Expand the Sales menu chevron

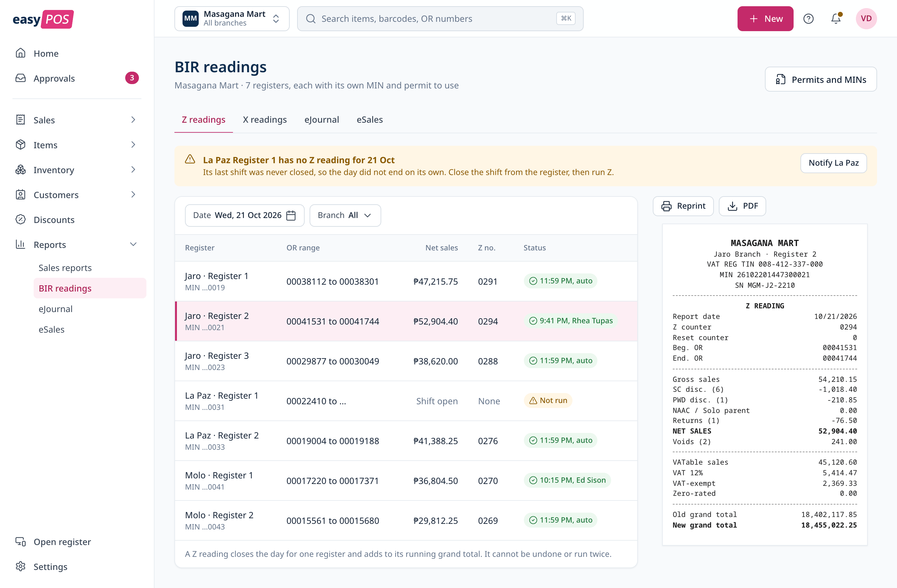coord(133,120)
